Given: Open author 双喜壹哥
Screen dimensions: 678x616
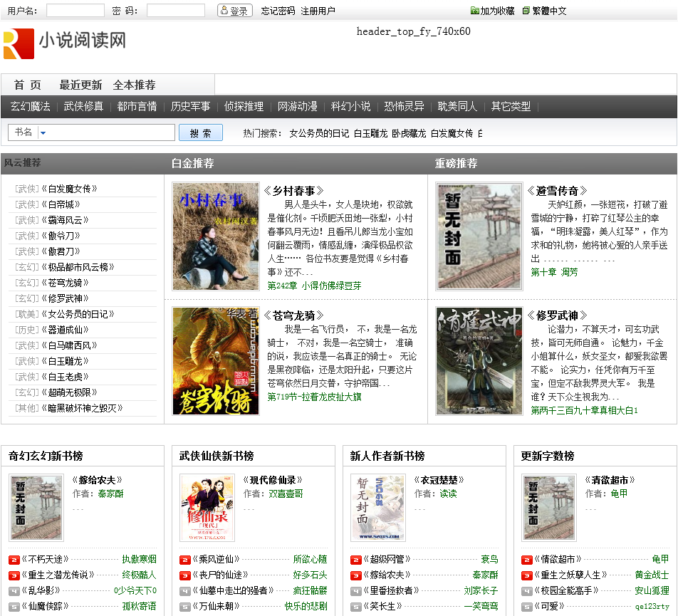Looking at the screenshot, I should (286, 494).
